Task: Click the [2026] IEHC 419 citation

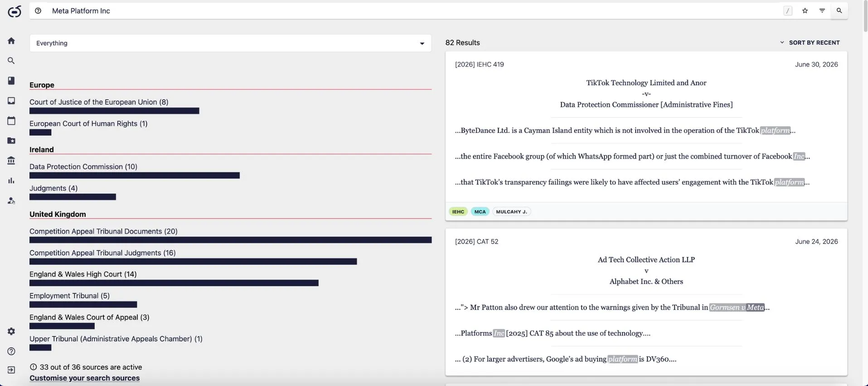Action: pos(480,64)
